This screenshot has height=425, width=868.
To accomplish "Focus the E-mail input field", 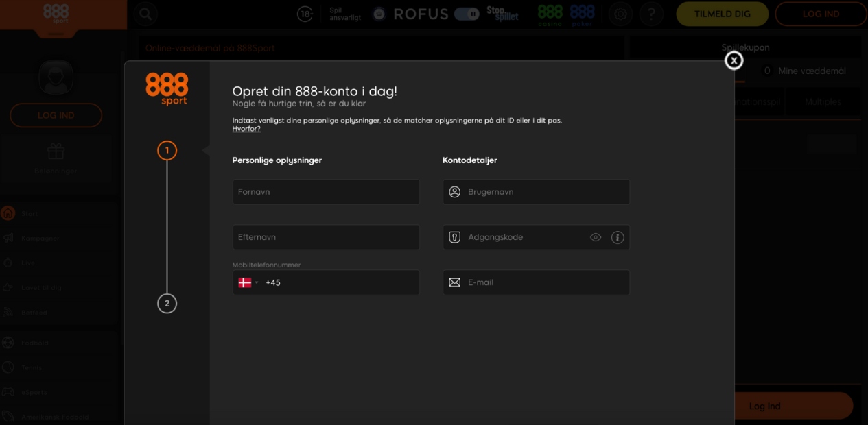I will tap(536, 282).
